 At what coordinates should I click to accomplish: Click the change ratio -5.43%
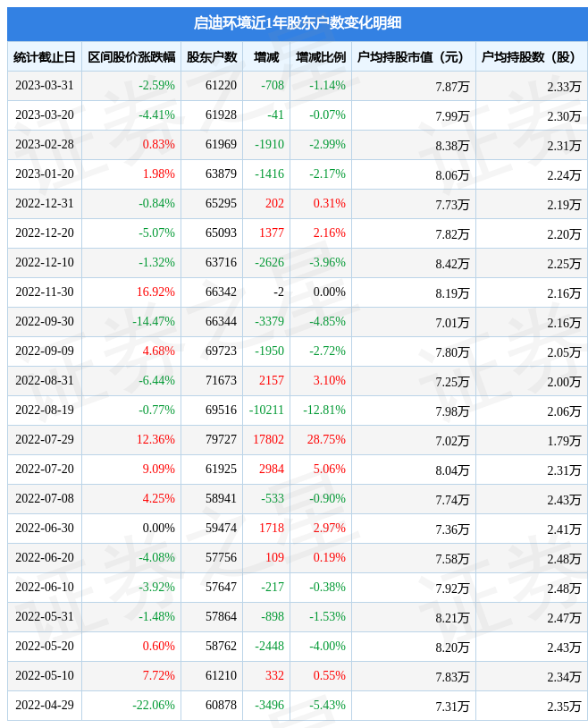tap(328, 706)
